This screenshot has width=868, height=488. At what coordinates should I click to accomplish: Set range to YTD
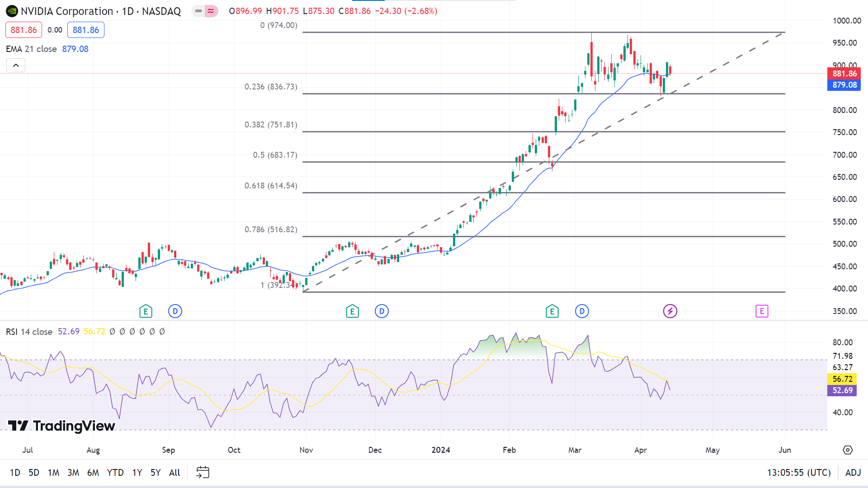pyautogui.click(x=115, y=473)
